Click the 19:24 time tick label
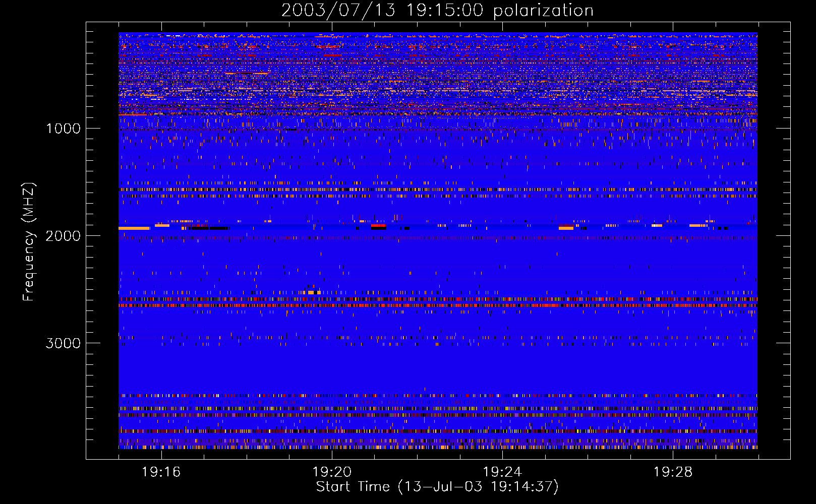The width and height of the screenshot is (816, 504). [x=502, y=472]
